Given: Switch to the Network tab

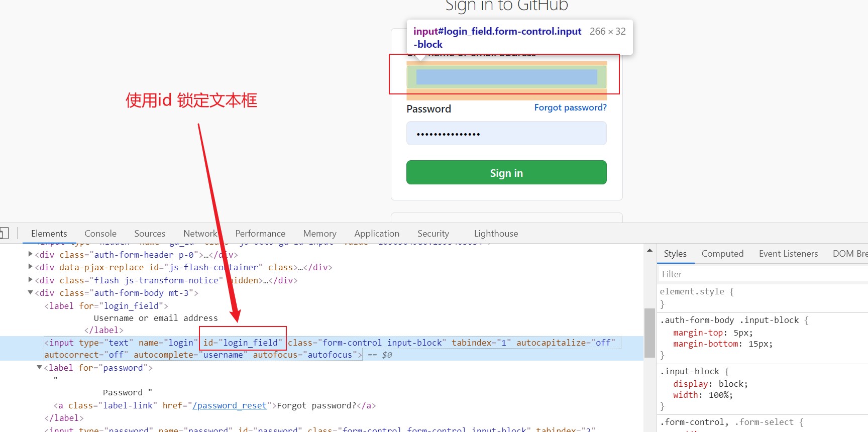Looking at the screenshot, I should pos(200,234).
